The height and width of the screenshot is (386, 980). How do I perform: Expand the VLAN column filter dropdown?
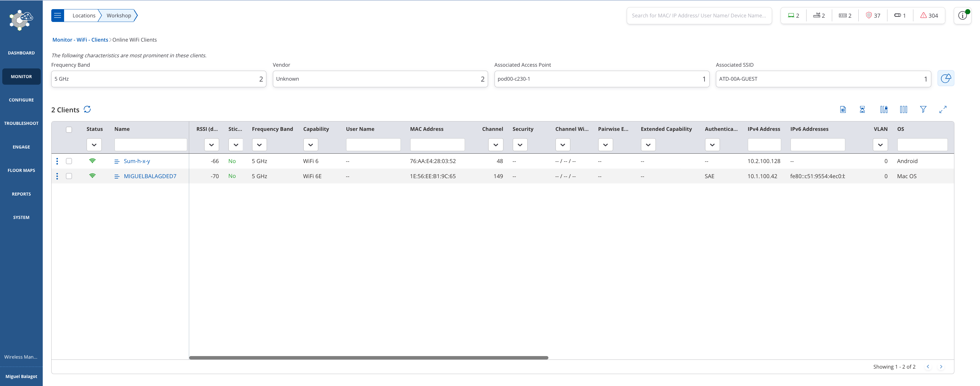(x=880, y=145)
